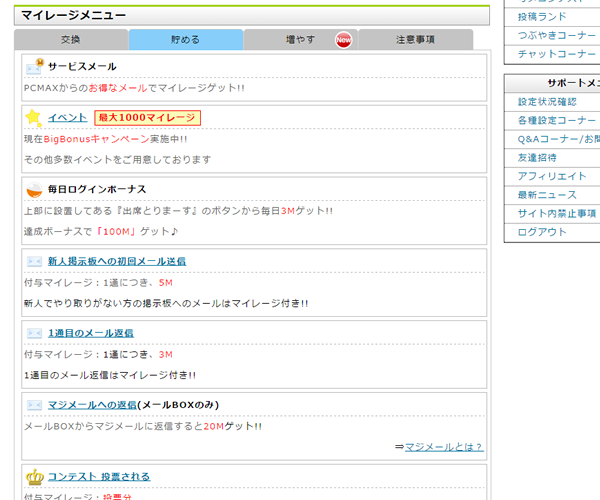The width and height of the screenshot is (600, 500).
Task: Open 友達招待 in the sidebar
Action: click(537, 158)
